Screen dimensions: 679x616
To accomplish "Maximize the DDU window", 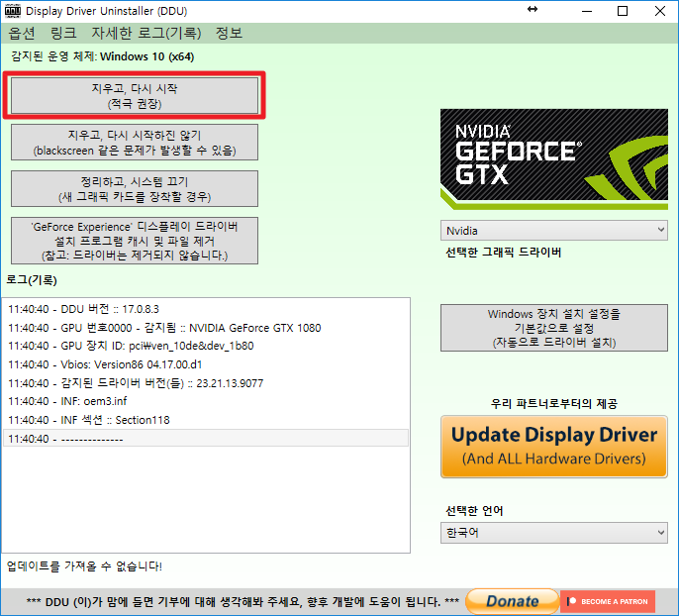I will [623, 11].
